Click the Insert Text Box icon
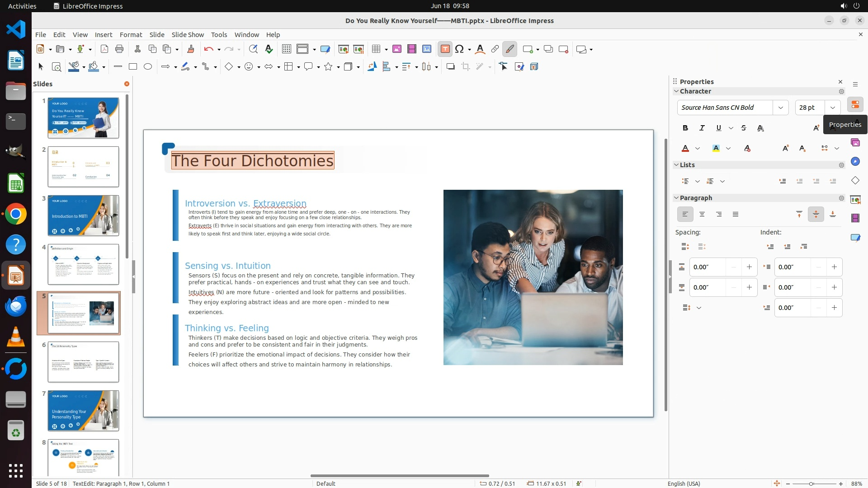This screenshot has height=488, width=868. pyautogui.click(x=445, y=49)
